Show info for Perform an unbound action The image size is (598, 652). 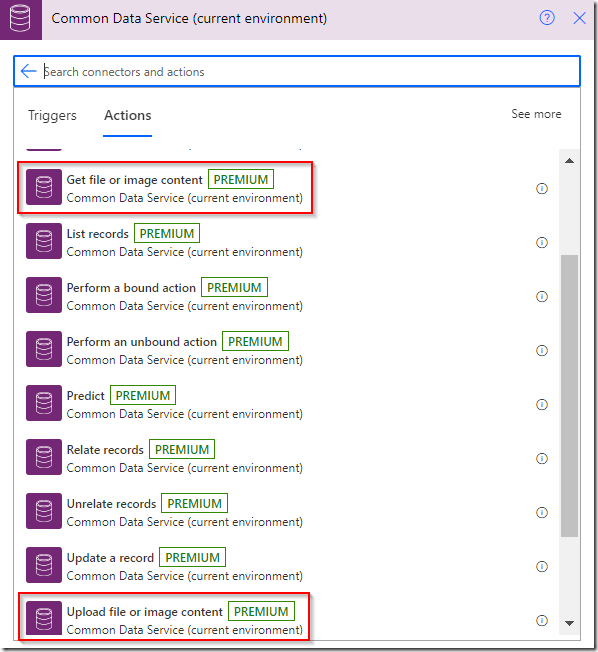point(542,351)
